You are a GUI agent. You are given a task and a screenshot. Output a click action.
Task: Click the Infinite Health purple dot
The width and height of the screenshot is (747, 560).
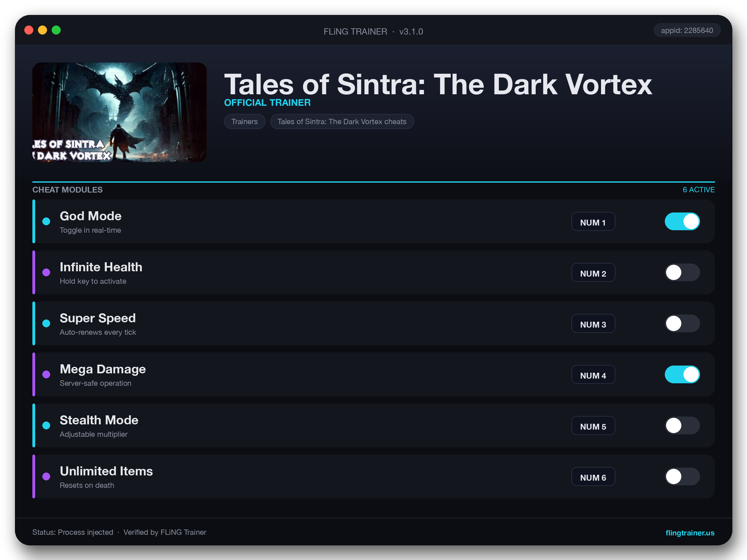pos(46,273)
